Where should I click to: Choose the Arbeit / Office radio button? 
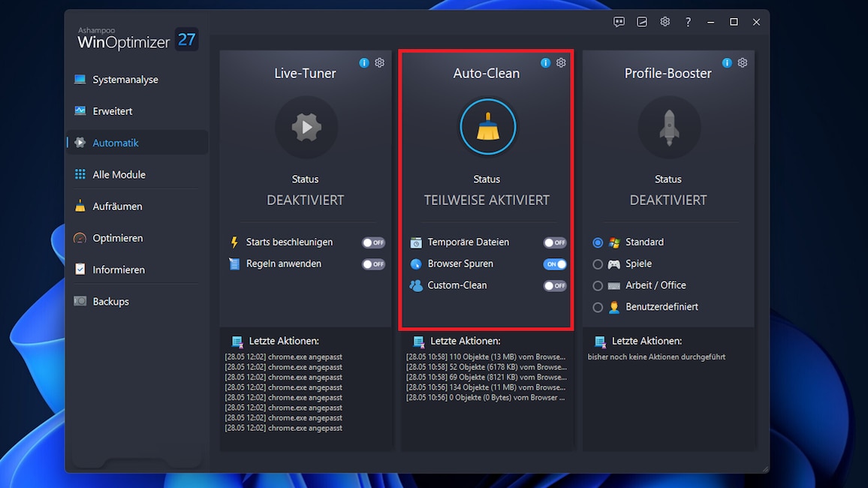coord(597,285)
